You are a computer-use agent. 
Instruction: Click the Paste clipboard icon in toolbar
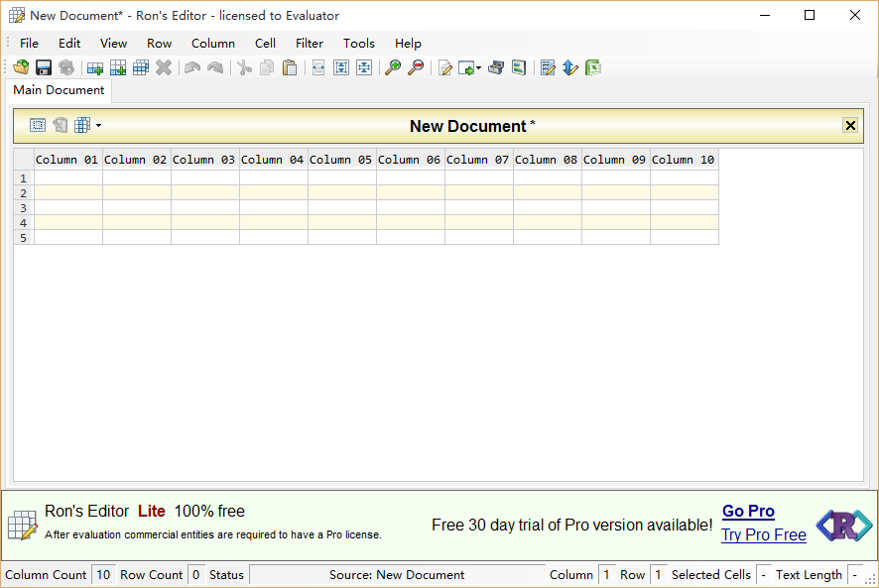[290, 67]
